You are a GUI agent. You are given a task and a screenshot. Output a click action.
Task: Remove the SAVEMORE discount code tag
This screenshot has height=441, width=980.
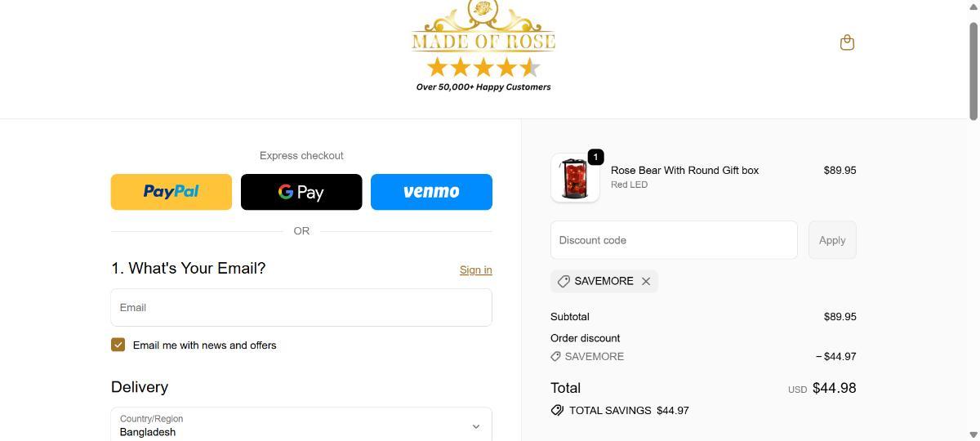pyautogui.click(x=646, y=281)
